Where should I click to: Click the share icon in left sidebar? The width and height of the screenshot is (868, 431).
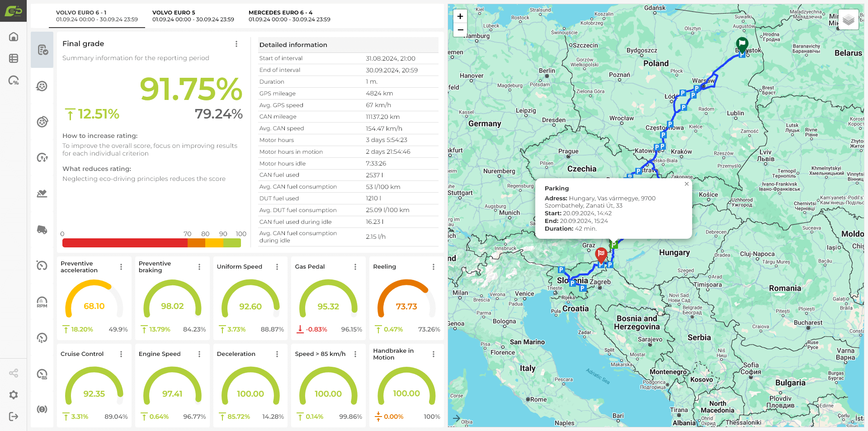click(x=14, y=373)
